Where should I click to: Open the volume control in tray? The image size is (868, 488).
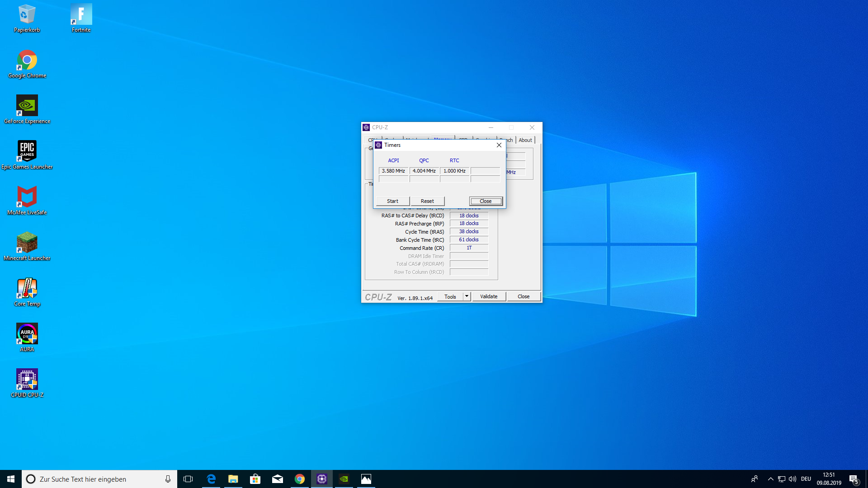click(793, 479)
